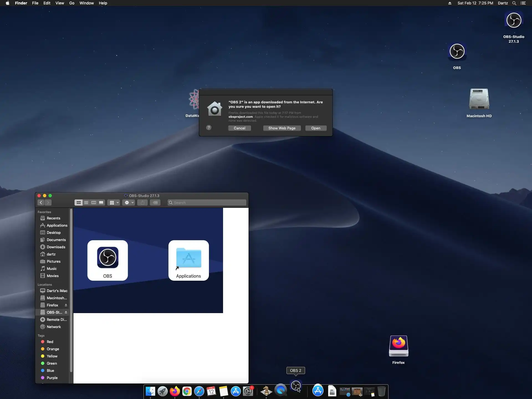
Task: Open Spotlight search in menu bar
Action: pos(514,3)
